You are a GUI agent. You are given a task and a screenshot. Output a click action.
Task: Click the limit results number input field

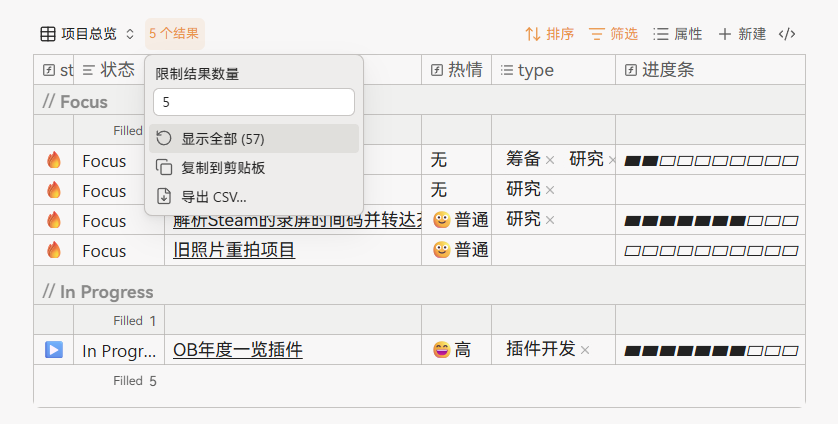(x=254, y=102)
